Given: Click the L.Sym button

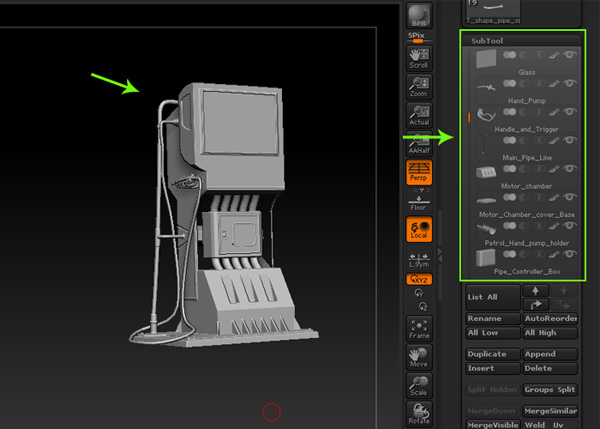Looking at the screenshot, I should pyautogui.click(x=418, y=261).
